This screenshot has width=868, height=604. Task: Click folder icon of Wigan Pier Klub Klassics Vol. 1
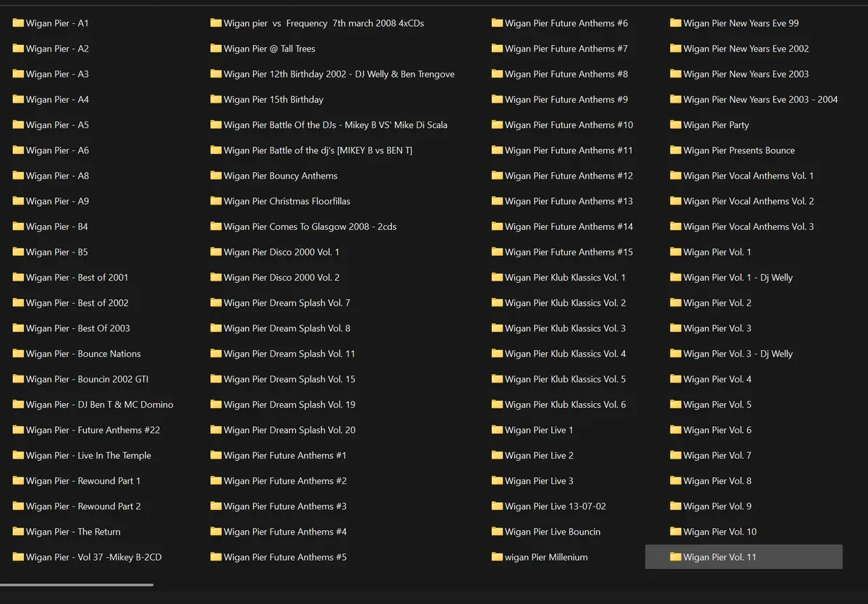[497, 277]
